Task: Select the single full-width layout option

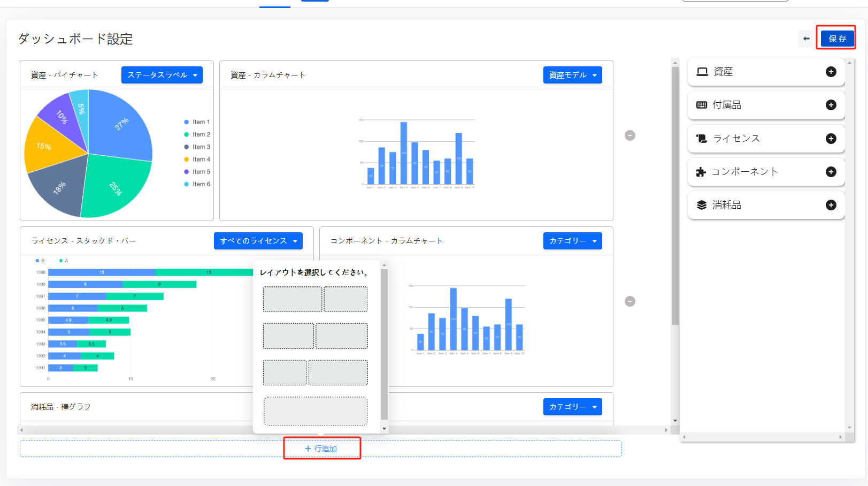Action: coord(316,411)
